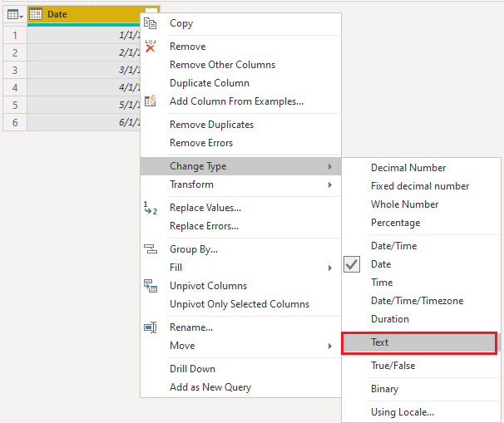Click the date cell in row 1
The height and width of the screenshot is (423, 504).
[x=83, y=36]
